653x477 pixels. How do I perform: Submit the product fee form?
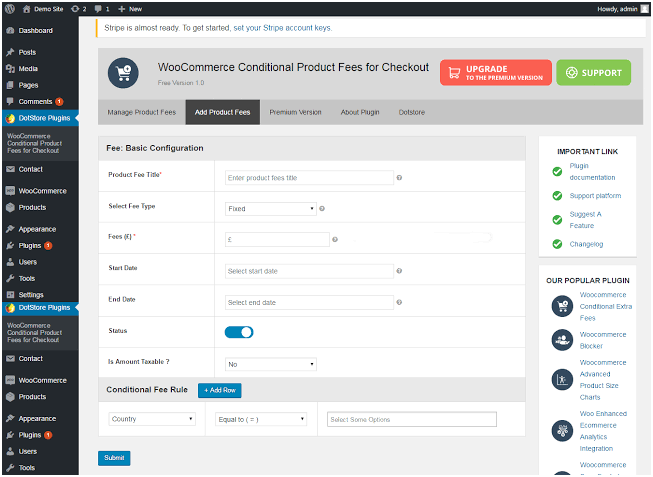pyautogui.click(x=114, y=458)
